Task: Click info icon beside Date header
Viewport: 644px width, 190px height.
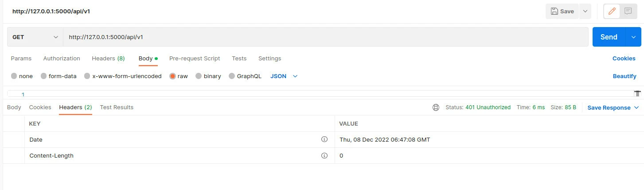Action: [x=324, y=139]
